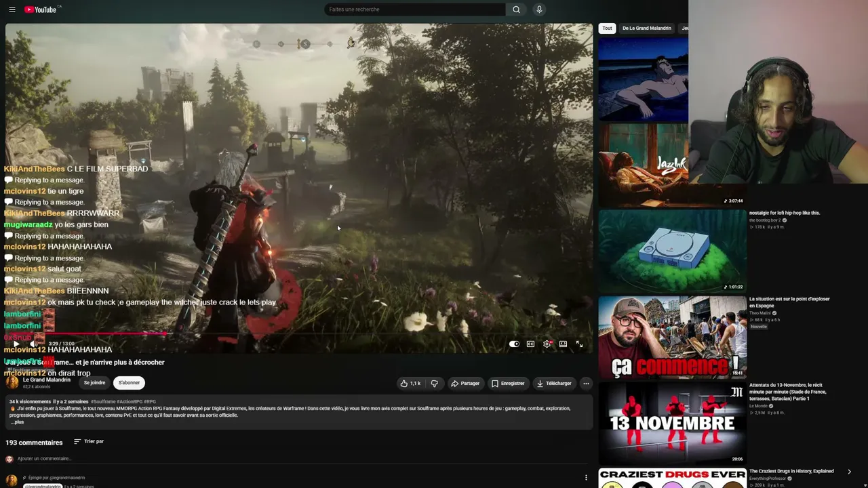The image size is (868, 488).
Task: Switch to theater mode in the player
Action: click(563, 344)
